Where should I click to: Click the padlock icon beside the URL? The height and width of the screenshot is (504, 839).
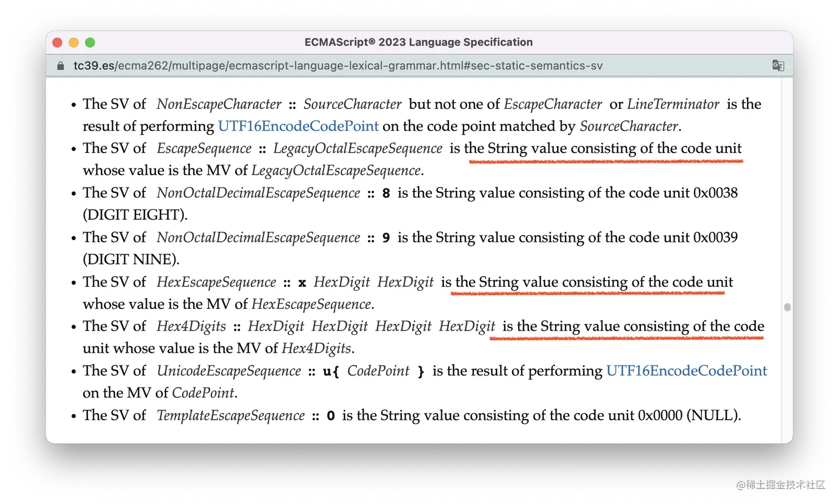[60, 65]
